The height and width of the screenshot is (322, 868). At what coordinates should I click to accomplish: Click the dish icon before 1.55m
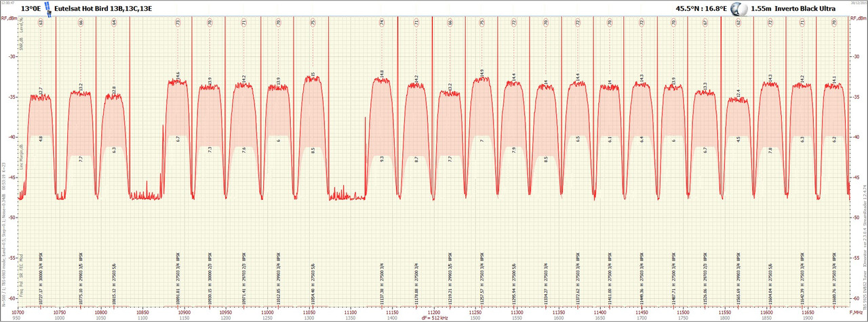(x=738, y=8)
